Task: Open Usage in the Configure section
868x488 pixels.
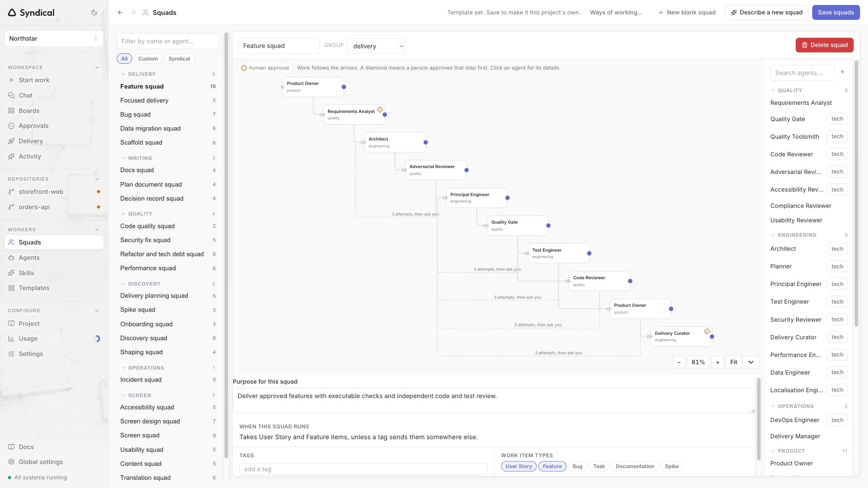Action: coord(54,338)
